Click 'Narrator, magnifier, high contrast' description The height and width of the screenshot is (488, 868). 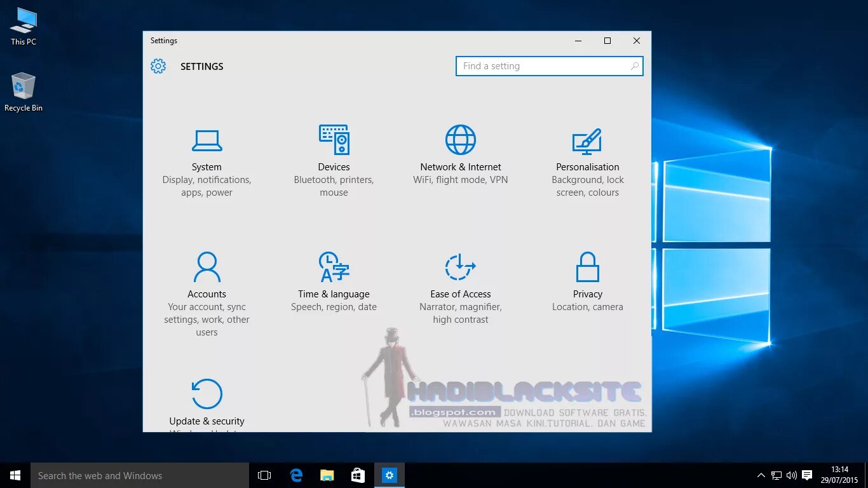(461, 313)
